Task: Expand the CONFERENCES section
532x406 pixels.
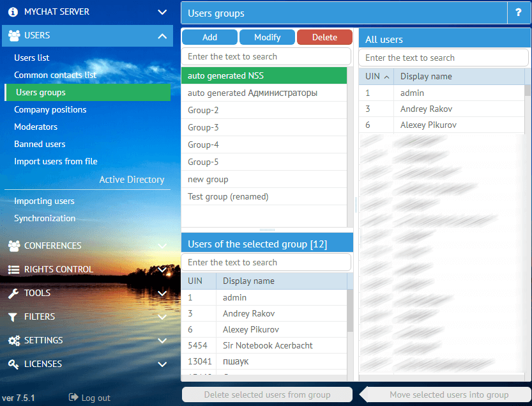Action: pos(162,246)
